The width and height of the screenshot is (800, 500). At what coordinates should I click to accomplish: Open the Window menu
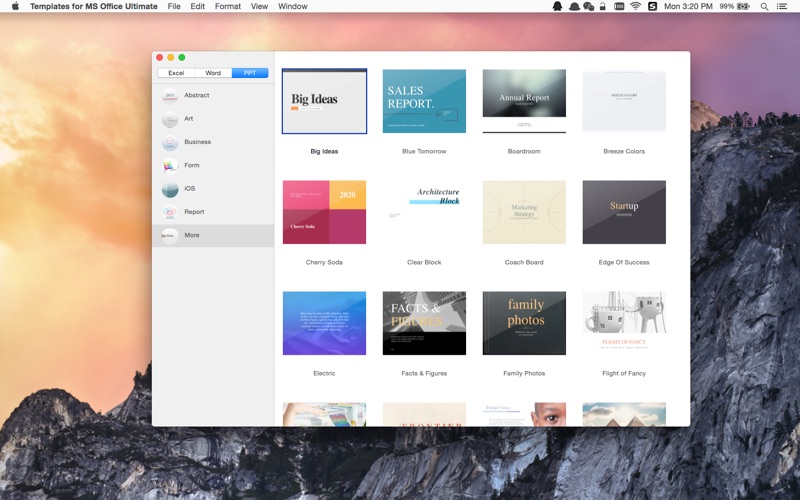(x=293, y=6)
